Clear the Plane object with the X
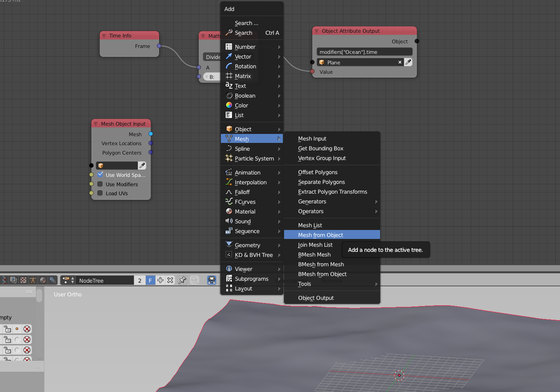This screenshot has height=392, width=560. coord(400,62)
